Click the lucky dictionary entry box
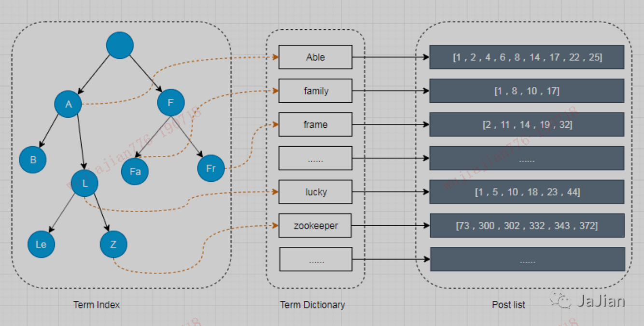The height and width of the screenshot is (326, 644). 316,192
